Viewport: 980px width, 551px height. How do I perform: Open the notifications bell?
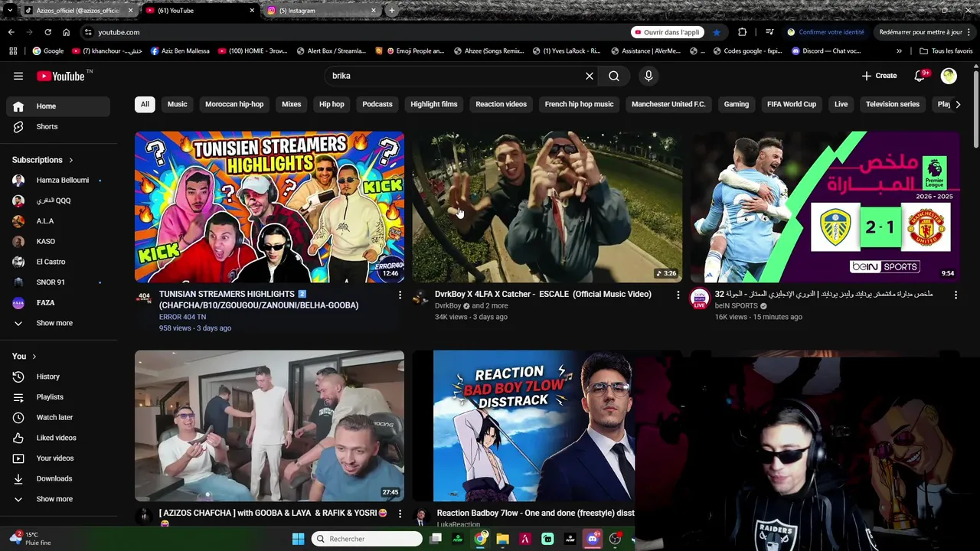click(920, 76)
